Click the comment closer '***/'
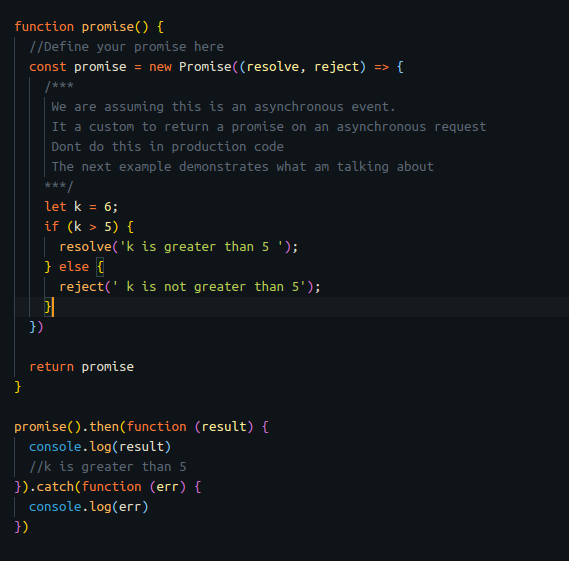The width and height of the screenshot is (569, 561). (59, 187)
